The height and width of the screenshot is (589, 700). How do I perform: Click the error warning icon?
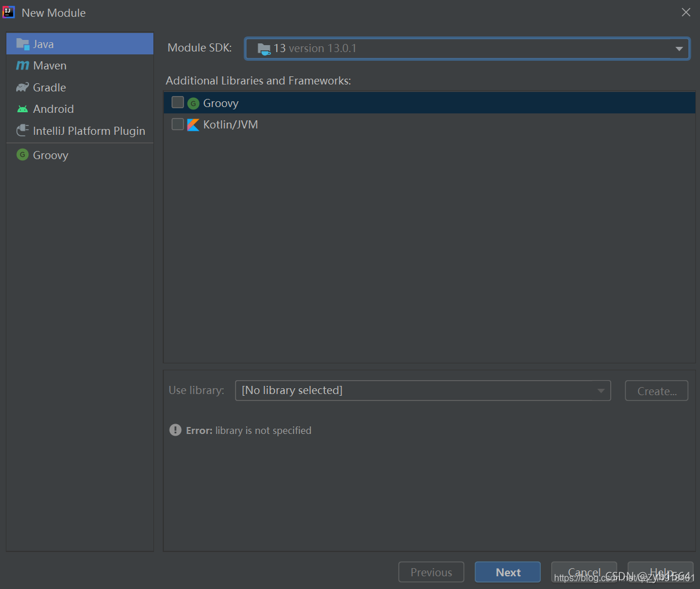tap(175, 430)
